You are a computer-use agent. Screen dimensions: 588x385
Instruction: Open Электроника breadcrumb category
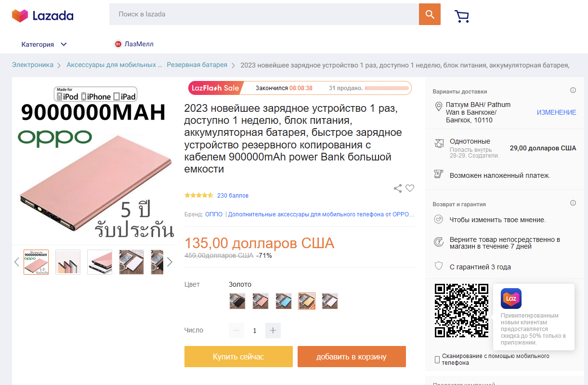[33, 65]
